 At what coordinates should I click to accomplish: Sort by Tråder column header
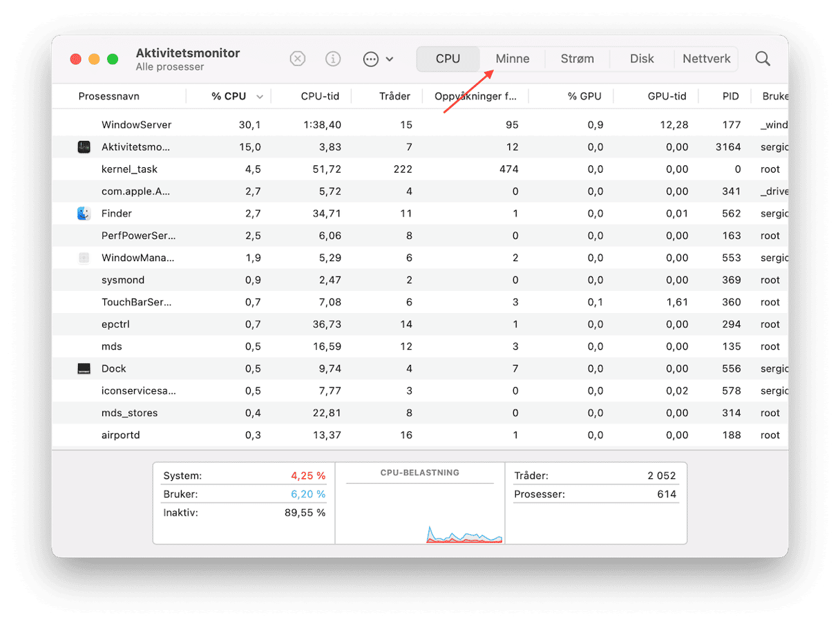pyautogui.click(x=394, y=96)
